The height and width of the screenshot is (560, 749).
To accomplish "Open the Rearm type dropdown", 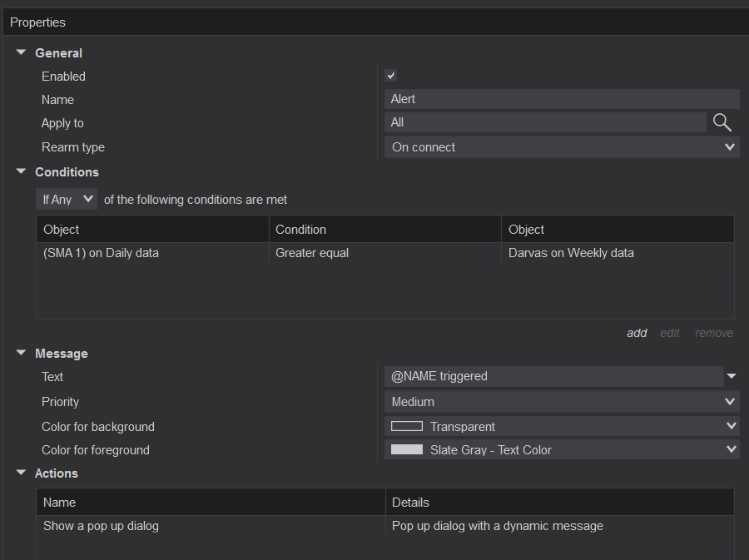I will [730, 147].
